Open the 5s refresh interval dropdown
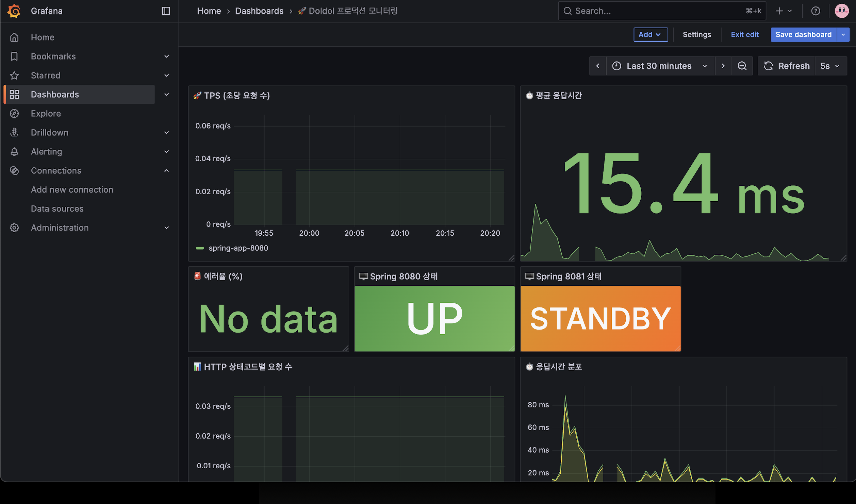Viewport: 856px width, 504px height. coord(830,66)
